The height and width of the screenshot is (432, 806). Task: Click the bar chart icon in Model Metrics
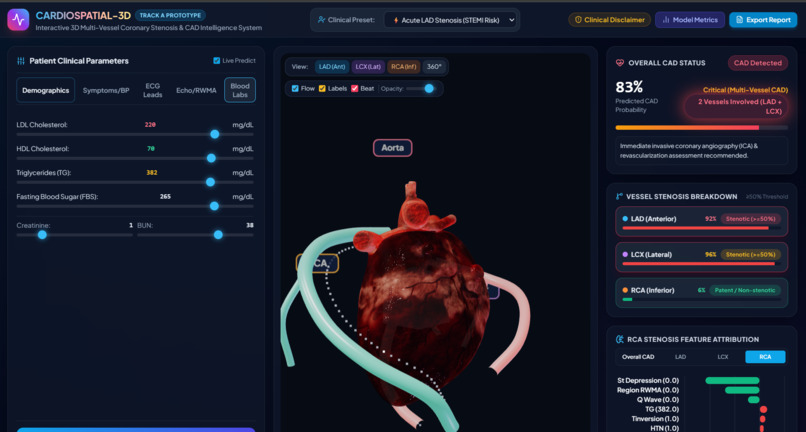(666, 20)
